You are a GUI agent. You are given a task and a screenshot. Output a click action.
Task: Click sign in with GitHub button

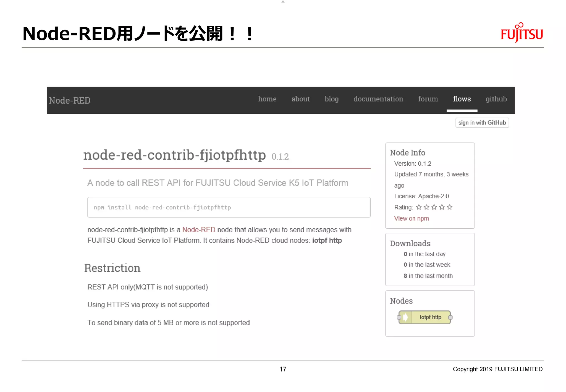coord(482,123)
